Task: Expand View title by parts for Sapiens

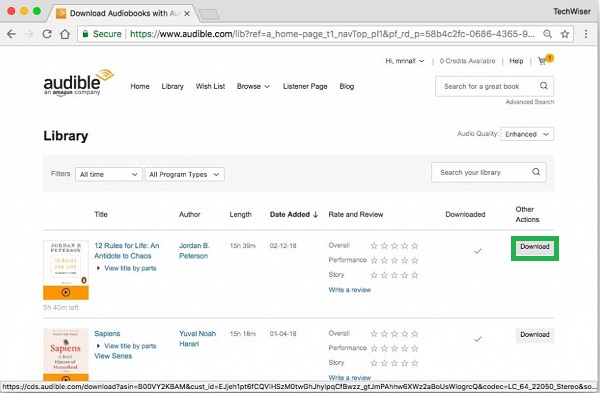Action: 127,346
